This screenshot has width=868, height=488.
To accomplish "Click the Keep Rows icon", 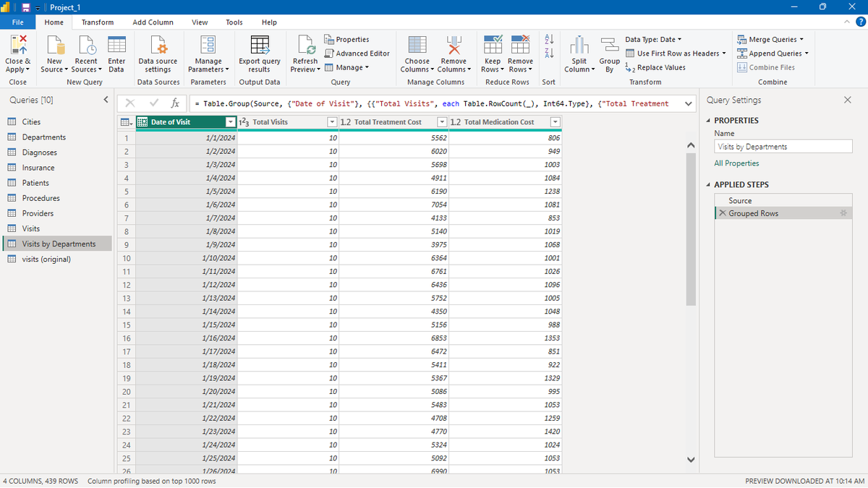I will click(x=493, y=45).
